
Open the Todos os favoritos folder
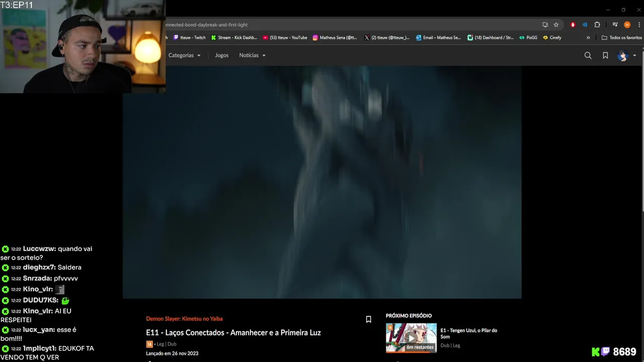(622, 38)
